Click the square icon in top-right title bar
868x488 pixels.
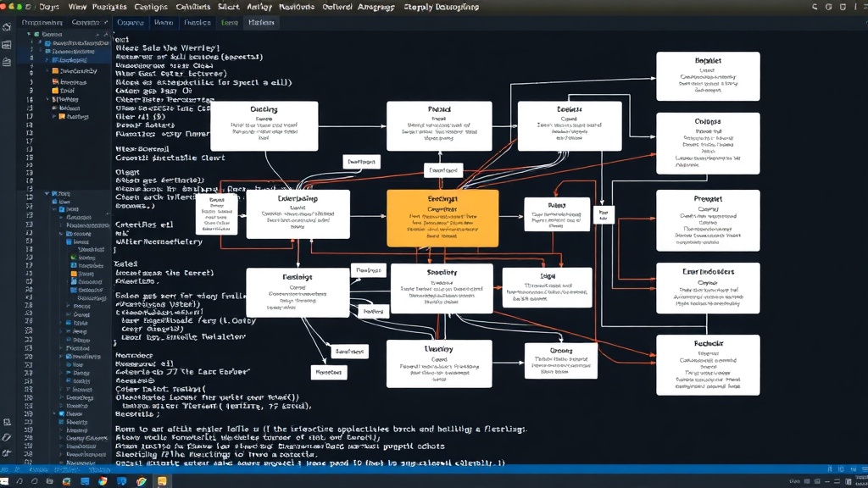(x=843, y=7)
